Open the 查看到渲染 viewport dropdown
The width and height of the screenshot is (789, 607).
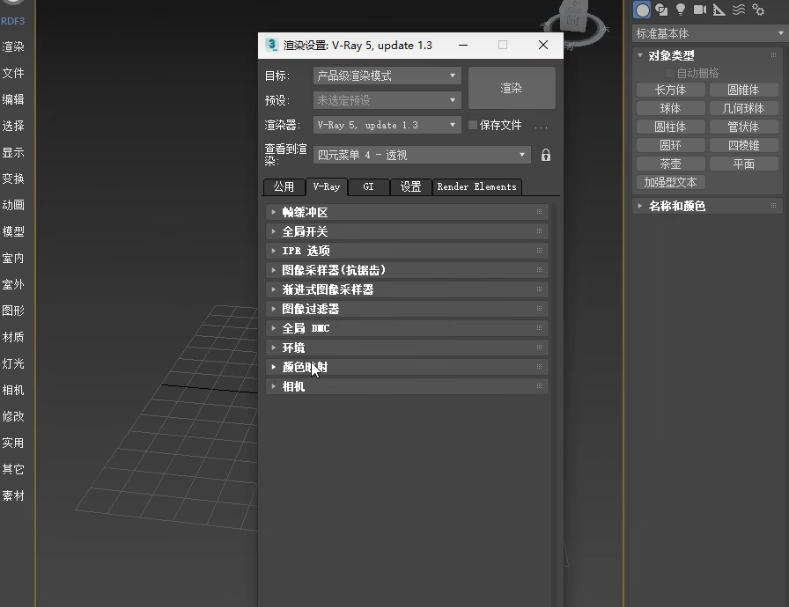422,155
